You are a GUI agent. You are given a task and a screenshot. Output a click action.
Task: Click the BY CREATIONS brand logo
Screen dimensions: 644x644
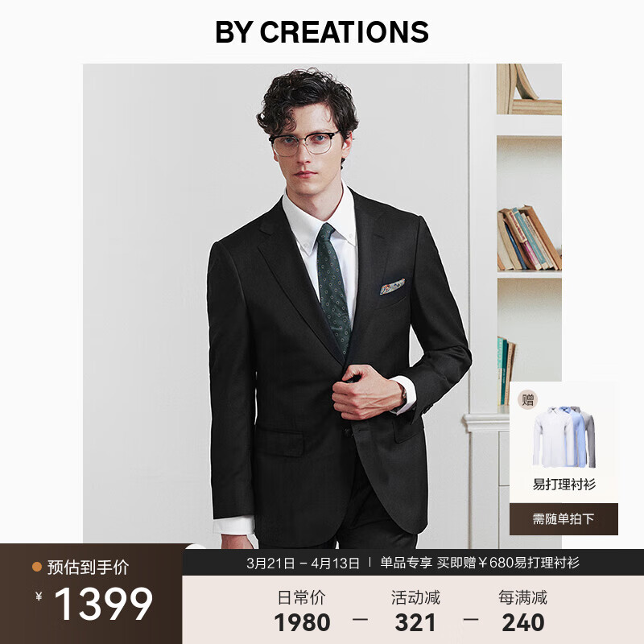pyautogui.click(x=321, y=32)
